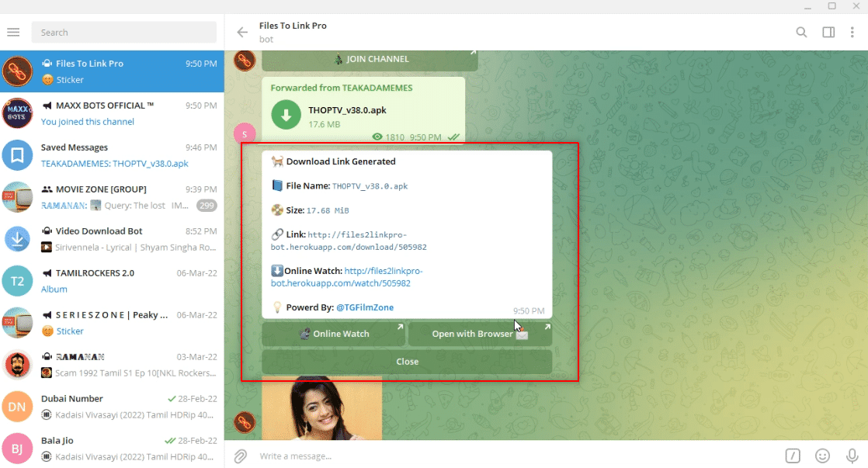Attach a file using the paperclip icon
Viewport: 868px width, 468px height.
240,456
